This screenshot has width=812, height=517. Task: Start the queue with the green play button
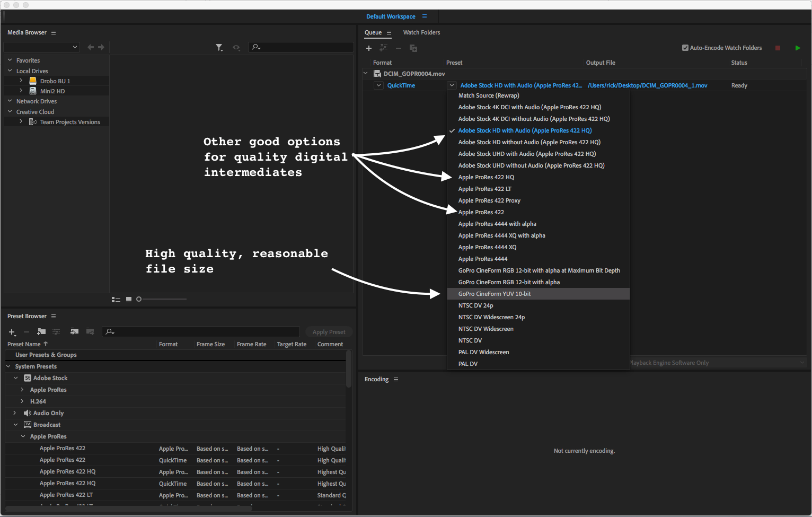click(x=798, y=48)
